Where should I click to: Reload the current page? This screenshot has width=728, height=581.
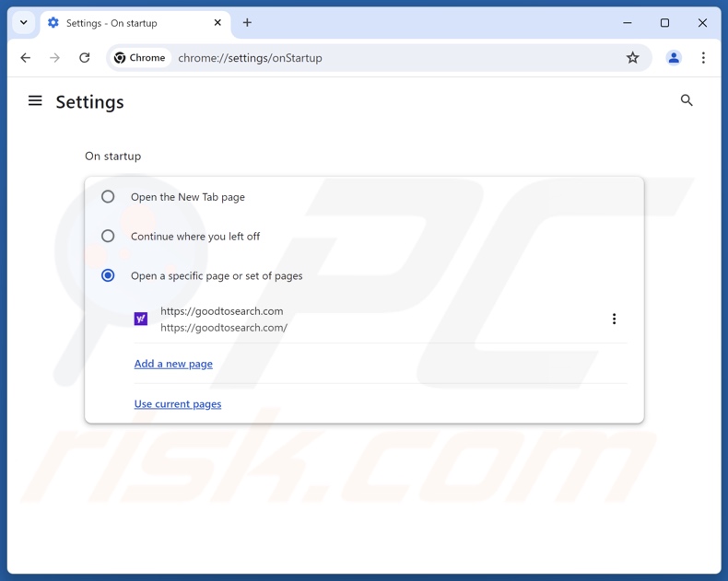(85, 58)
